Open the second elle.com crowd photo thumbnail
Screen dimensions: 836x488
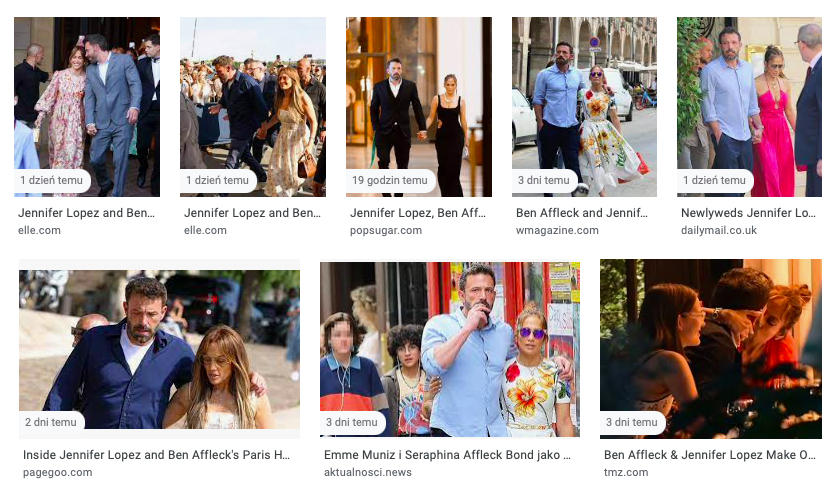pyautogui.click(x=253, y=107)
